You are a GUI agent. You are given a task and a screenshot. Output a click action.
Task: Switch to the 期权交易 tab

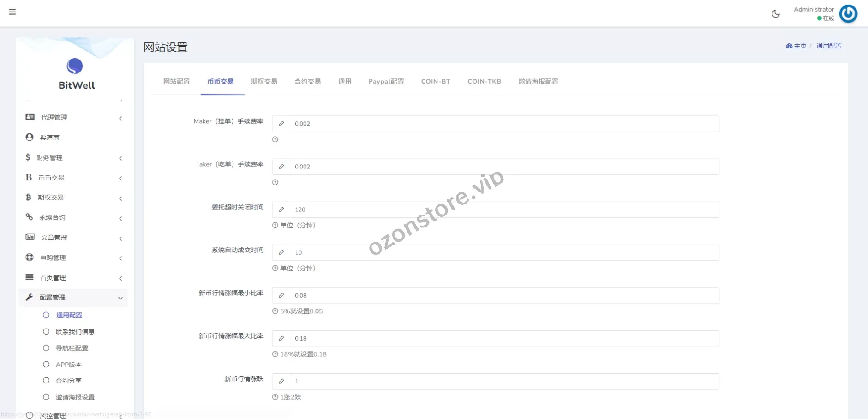264,81
